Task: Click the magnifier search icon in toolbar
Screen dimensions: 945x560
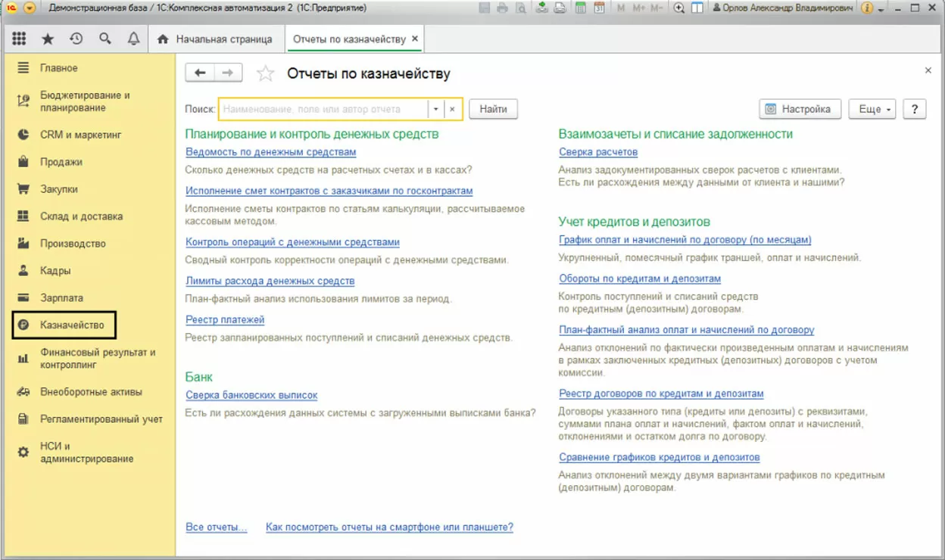Action: pos(105,39)
